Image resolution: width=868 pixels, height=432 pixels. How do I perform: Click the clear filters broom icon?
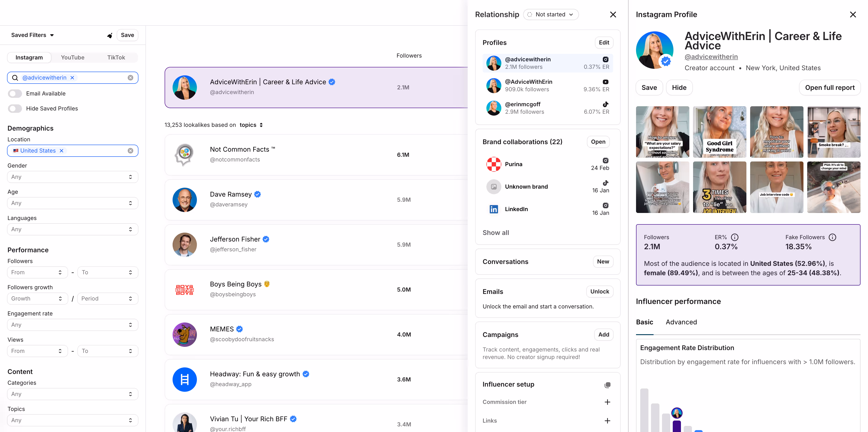click(110, 35)
